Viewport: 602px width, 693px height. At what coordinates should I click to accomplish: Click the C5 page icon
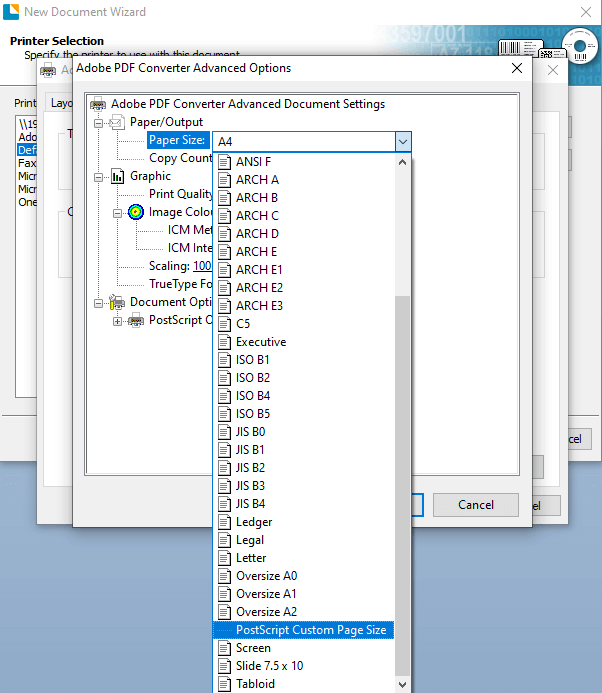pos(225,324)
